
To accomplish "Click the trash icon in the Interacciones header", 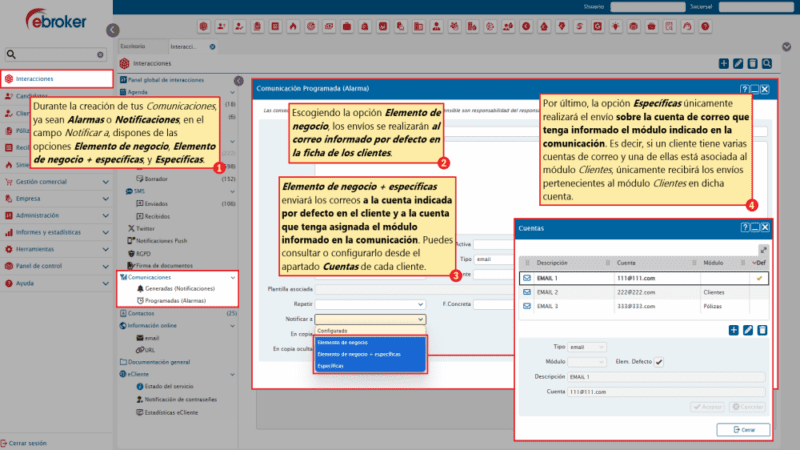I will point(752,63).
